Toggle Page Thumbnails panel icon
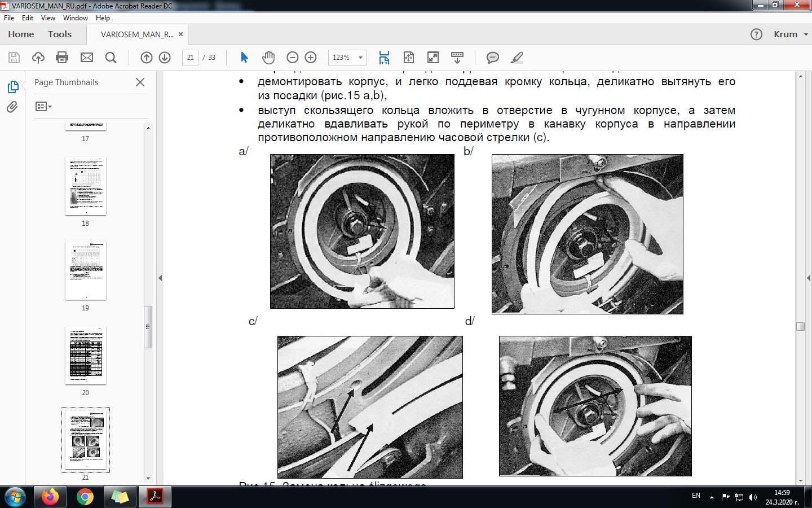This screenshot has height=508, width=812. click(x=12, y=87)
